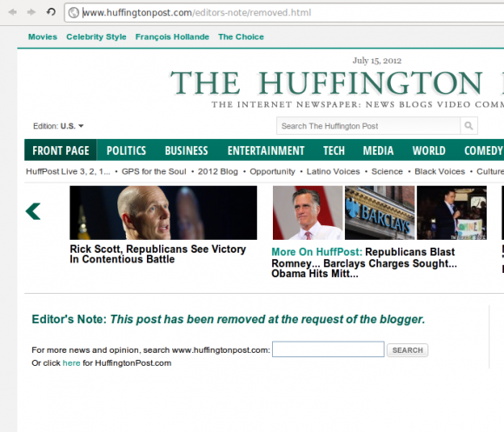Open the Media section
504x432 pixels.
378,150
